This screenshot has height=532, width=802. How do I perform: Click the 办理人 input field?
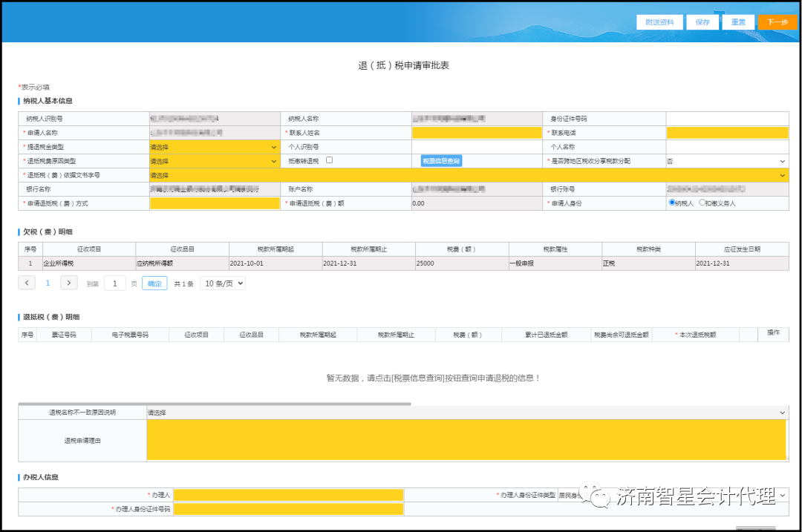click(x=288, y=495)
